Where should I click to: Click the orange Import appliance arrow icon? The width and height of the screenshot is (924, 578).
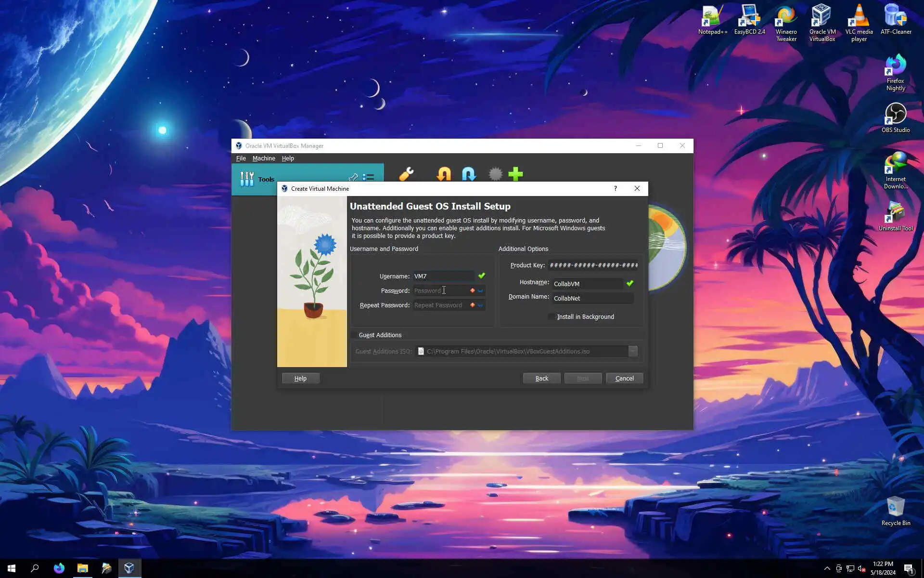[444, 174]
